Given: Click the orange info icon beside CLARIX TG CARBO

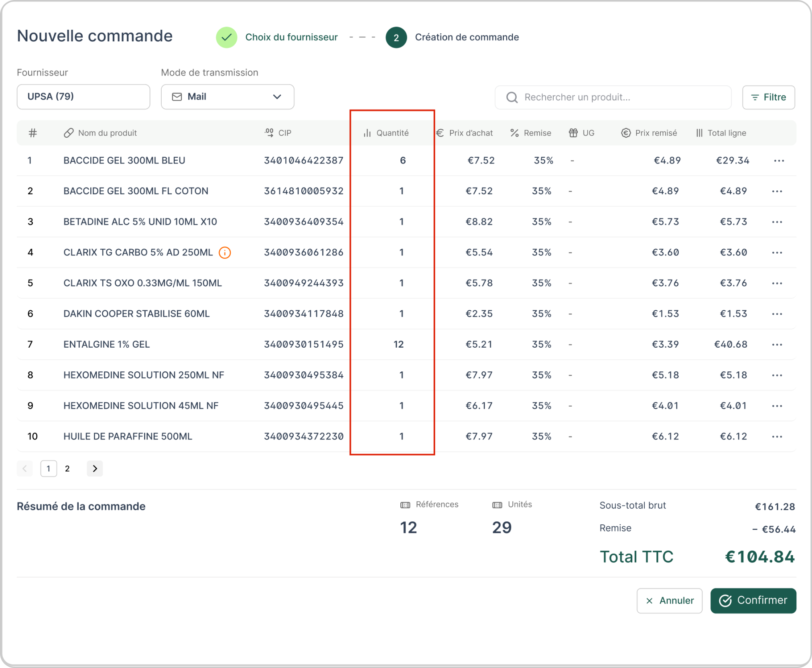Looking at the screenshot, I should coord(225,253).
